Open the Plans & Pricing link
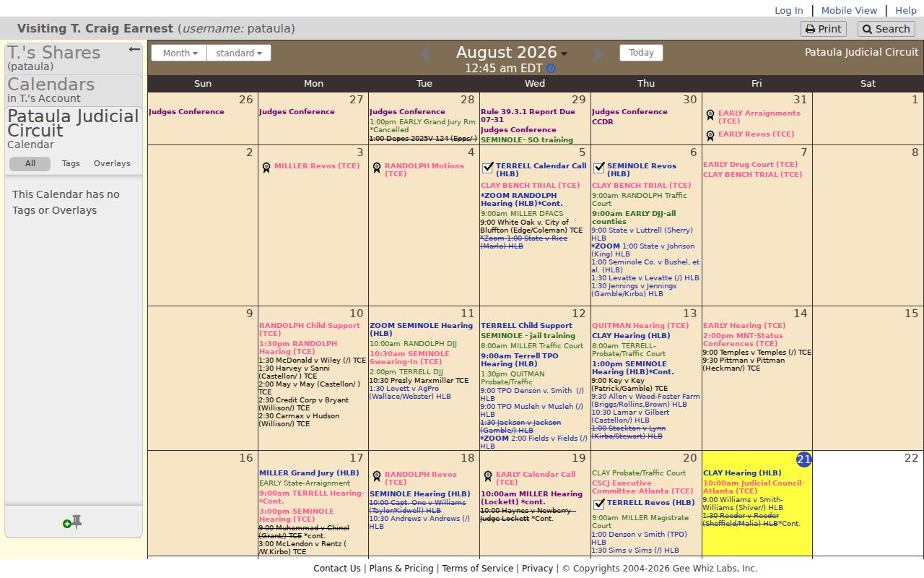The width and height of the screenshot is (924, 578). [x=401, y=569]
